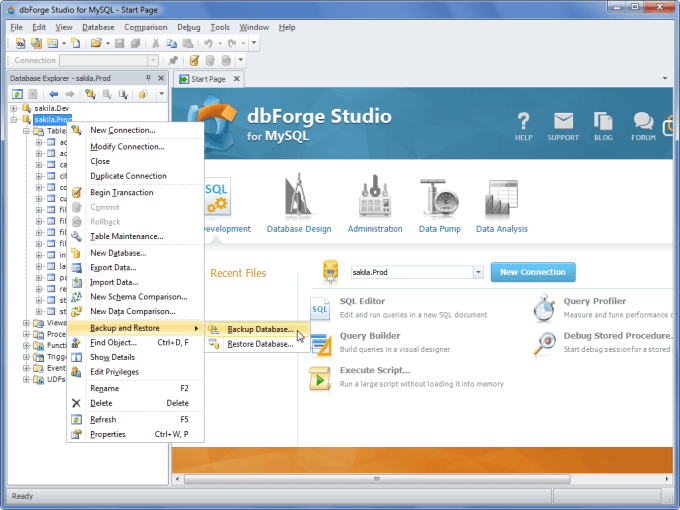This screenshot has width=680, height=510.
Task: Click the Refresh icon in Database Explorer toolbar
Action: (17, 94)
